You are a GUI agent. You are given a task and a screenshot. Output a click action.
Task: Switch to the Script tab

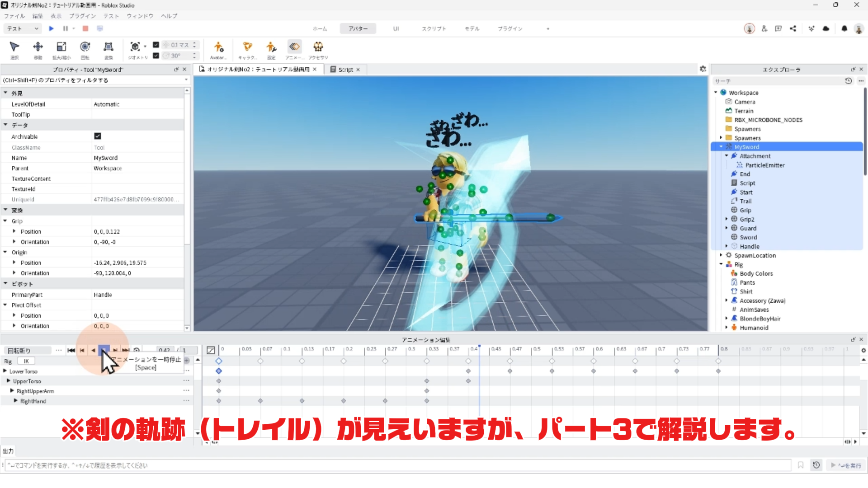(x=345, y=70)
